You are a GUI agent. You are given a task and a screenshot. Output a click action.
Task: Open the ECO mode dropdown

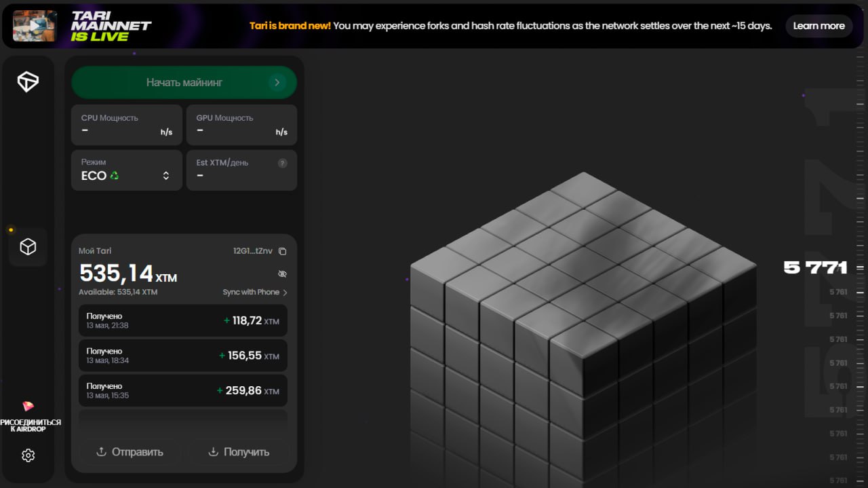point(127,170)
